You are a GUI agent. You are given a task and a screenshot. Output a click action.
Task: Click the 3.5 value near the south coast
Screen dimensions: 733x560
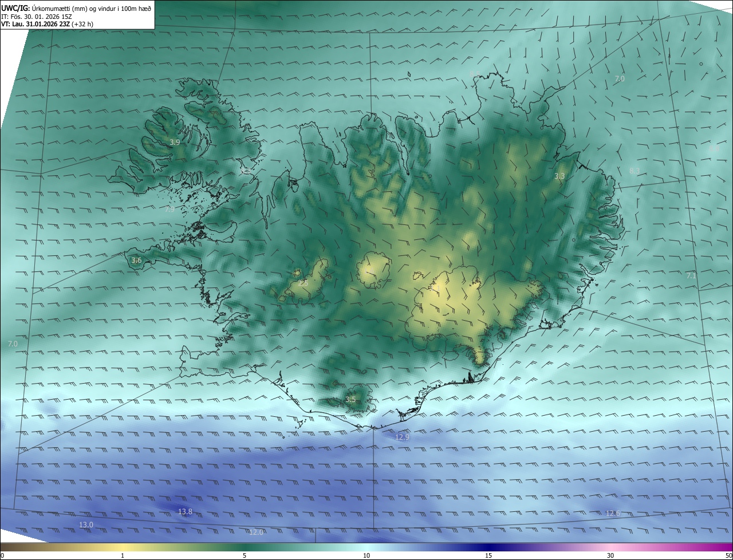tap(350, 399)
